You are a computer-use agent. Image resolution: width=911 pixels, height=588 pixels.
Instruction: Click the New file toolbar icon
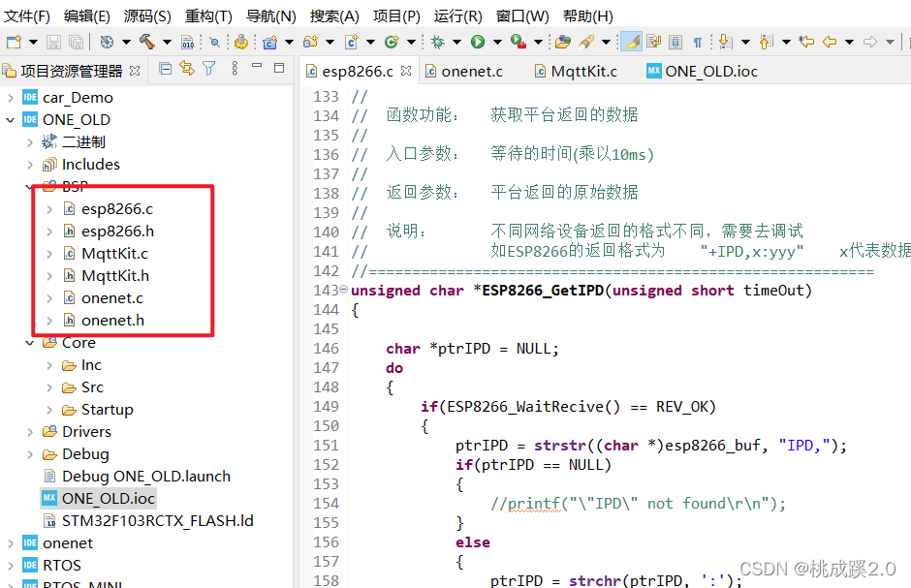coord(14,42)
